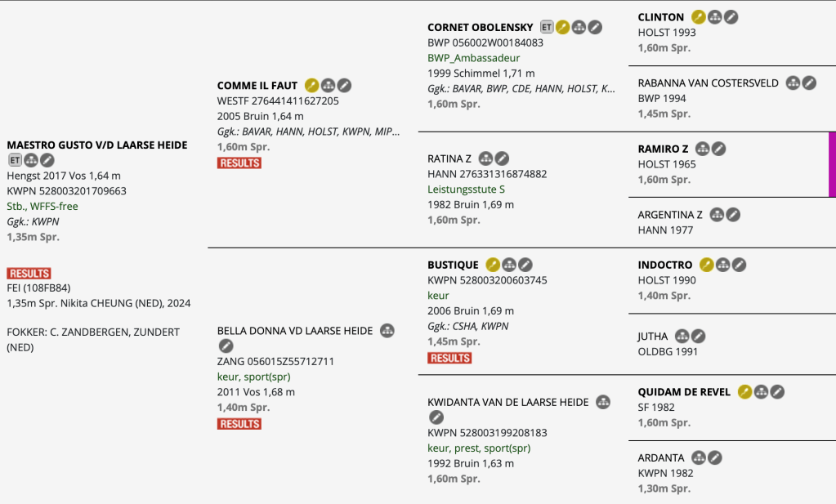The width and height of the screenshot is (836, 504).
Task: Click the magenta color bar beside Ramiro Z
Action: click(832, 164)
